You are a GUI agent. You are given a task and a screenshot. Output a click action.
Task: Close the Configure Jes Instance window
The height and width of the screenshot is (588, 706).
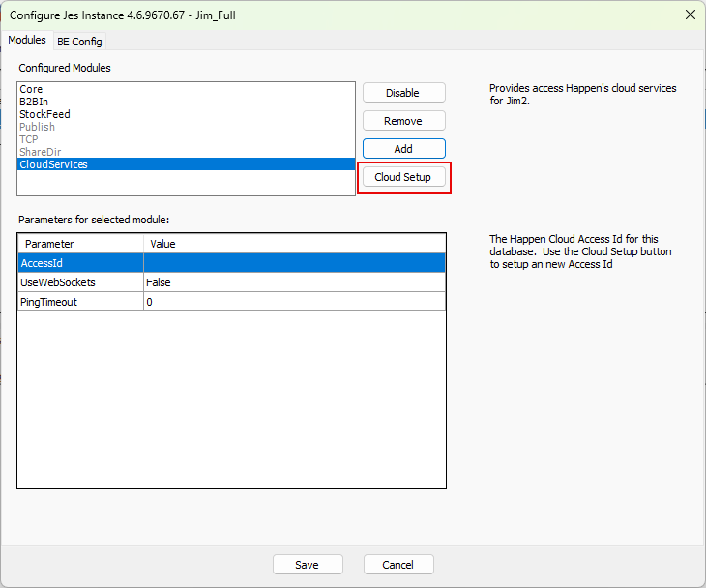coord(690,15)
